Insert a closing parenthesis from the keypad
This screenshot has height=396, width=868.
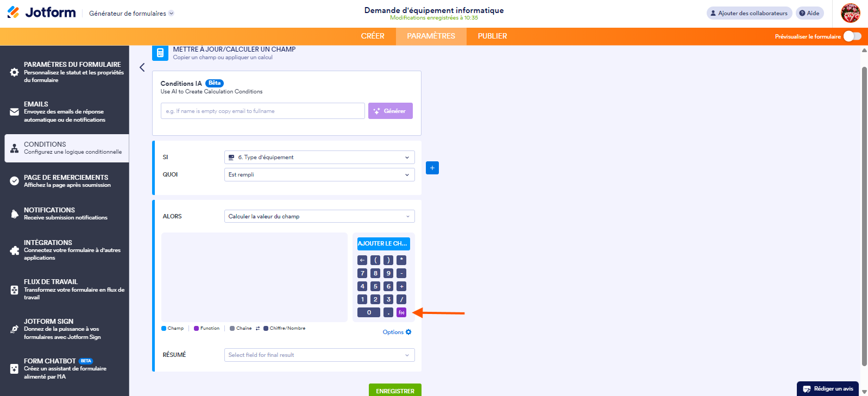(388, 260)
